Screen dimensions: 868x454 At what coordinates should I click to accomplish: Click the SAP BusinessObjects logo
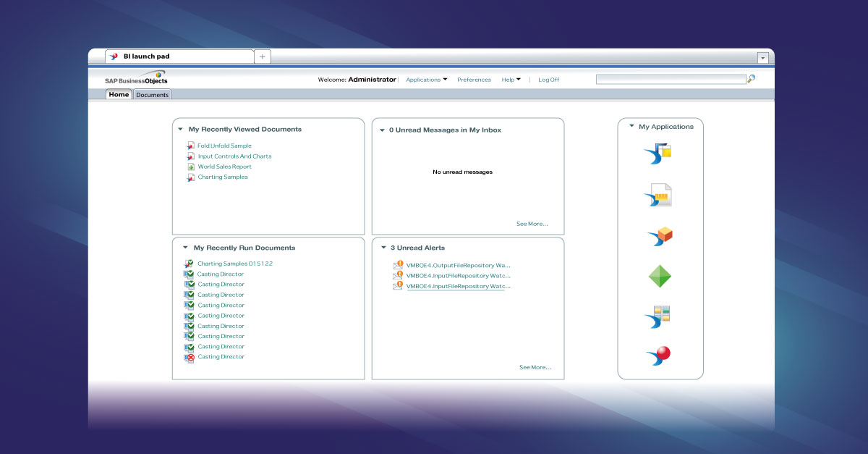click(x=136, y=77)
